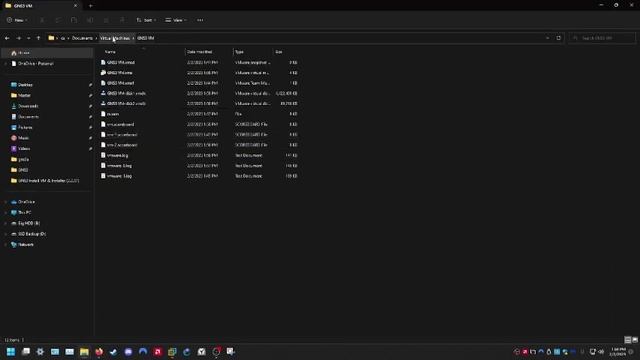Viewport: 640px width, 360px height.
Task: Open Discord from the taskbar
Action: click(x=128, y=351)
